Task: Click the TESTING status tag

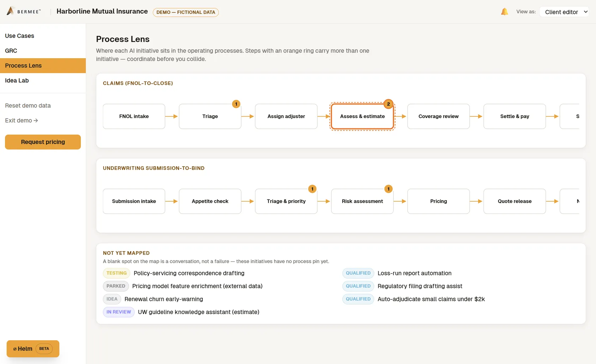Action: pos(117,273)
